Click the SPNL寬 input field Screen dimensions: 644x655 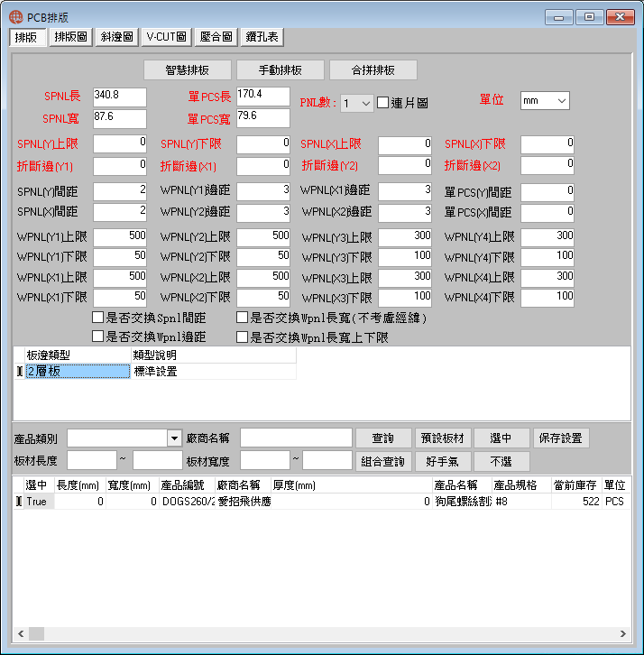(x=120, y=118)
